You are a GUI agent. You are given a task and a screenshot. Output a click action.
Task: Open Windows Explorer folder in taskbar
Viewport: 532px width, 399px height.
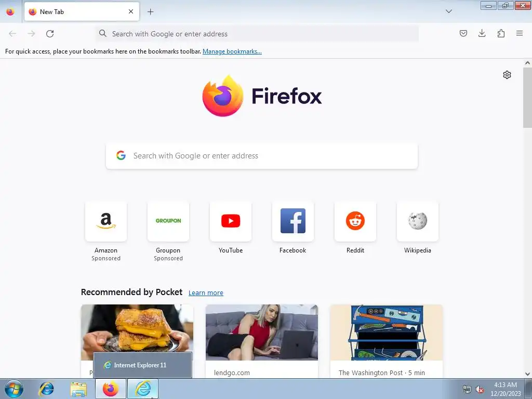tap(78, 389)
